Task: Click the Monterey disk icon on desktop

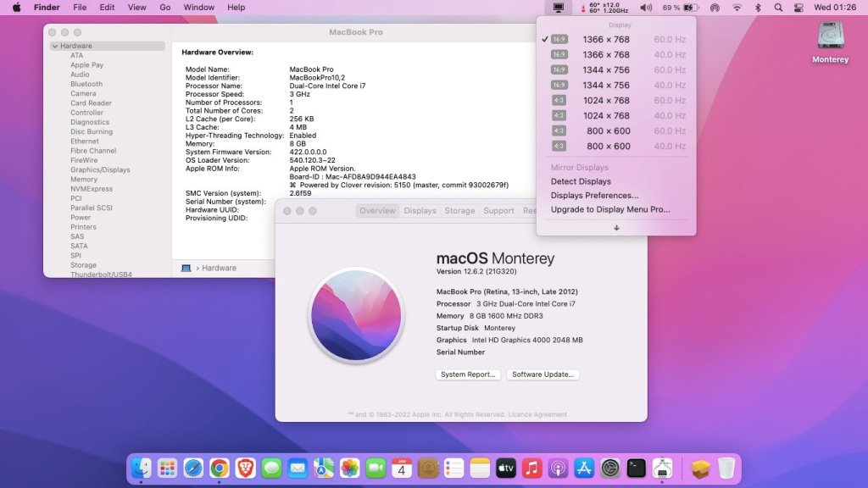Action: (x=830, y=36)
